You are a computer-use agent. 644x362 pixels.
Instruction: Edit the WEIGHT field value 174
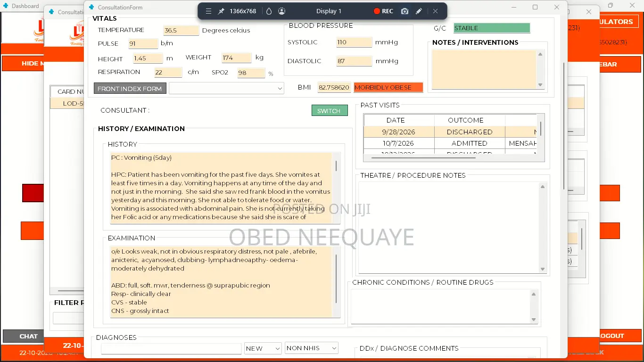pos(236,58)
